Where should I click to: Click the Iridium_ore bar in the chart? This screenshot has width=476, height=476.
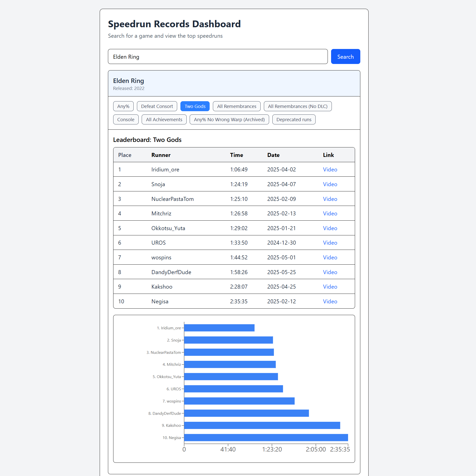pos(219,328)
